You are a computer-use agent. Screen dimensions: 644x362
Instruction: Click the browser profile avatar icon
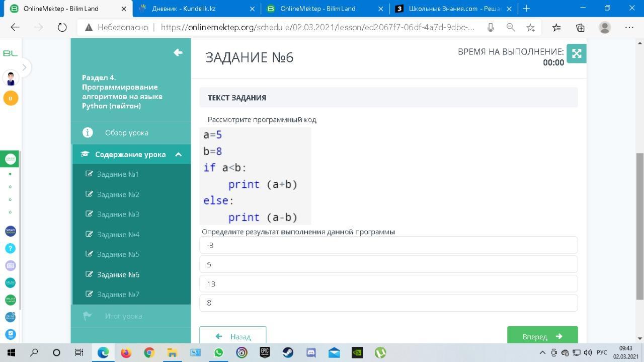coord(605,28)
